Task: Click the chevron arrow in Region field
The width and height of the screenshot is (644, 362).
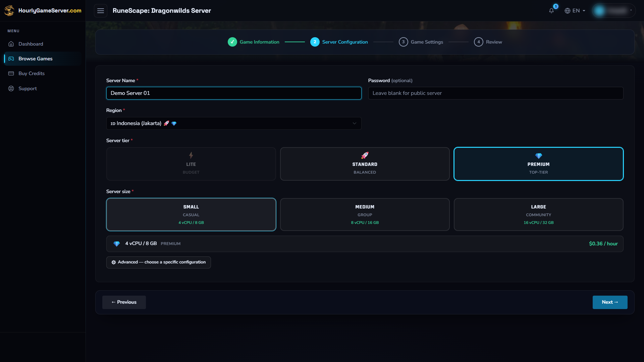Action: [x=355, y=123]
